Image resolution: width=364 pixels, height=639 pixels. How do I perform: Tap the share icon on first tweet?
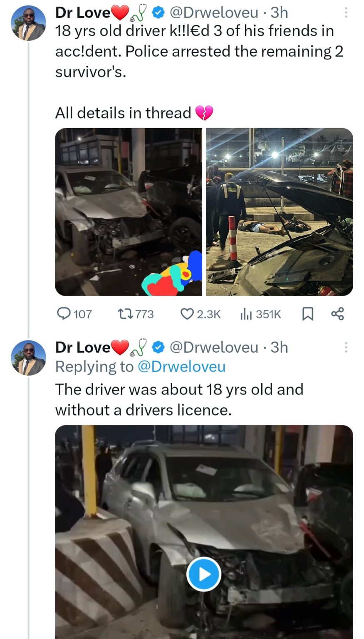coord(337,314)
